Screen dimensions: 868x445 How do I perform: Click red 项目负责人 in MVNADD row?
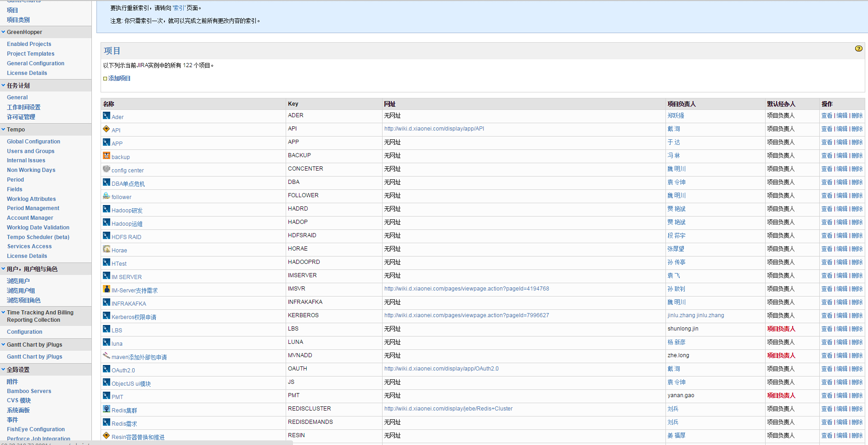pos(781,356)
